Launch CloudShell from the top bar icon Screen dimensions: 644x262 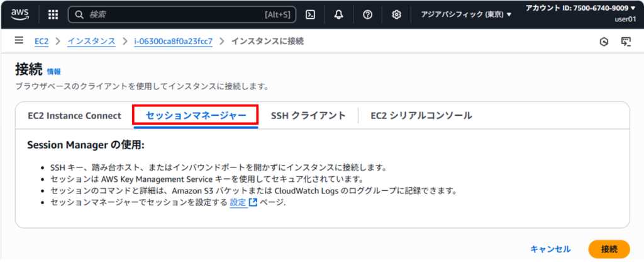pos(311,15)
